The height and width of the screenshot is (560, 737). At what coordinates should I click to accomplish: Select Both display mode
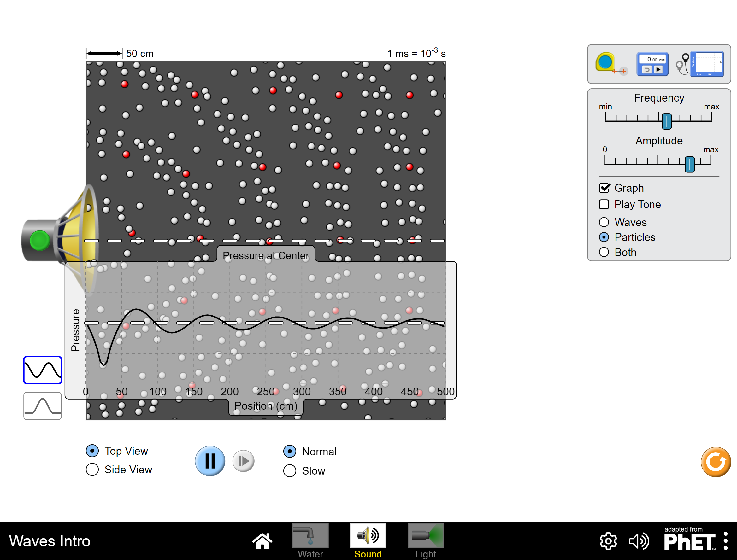604,252
